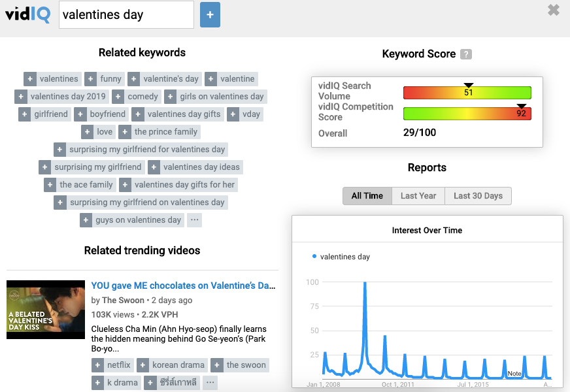Open the 'YOU gave ME chocolates' video link
Image resolution: width=570 pixels, height=392 pixels.
tap(183, 286)
